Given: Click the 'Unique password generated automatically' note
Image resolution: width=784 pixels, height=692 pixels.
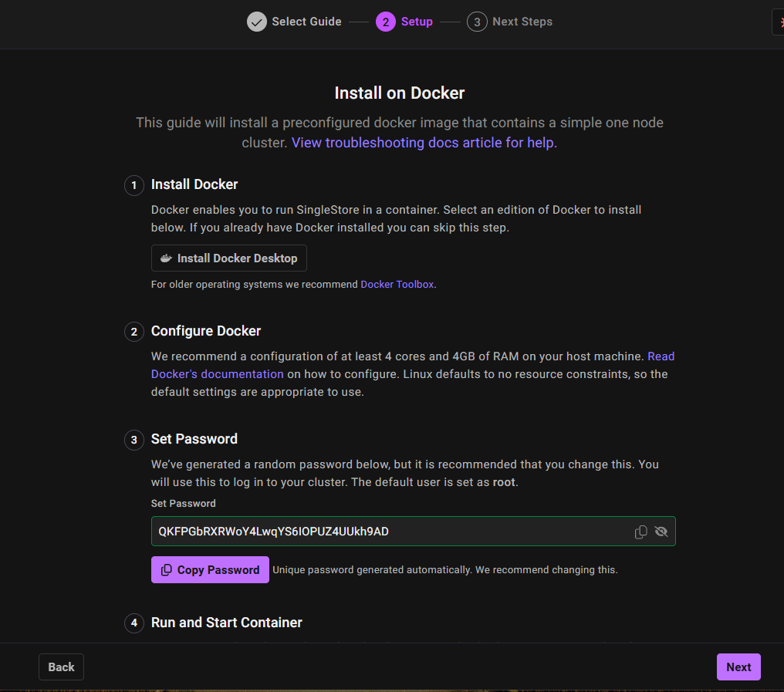Looking at the screenshot, I should click(445, 570).
